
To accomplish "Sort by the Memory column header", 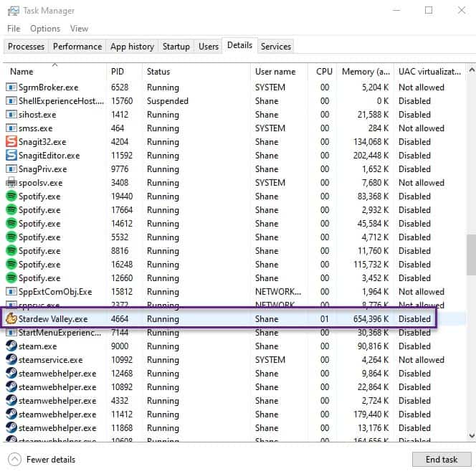I will point(365,72).
